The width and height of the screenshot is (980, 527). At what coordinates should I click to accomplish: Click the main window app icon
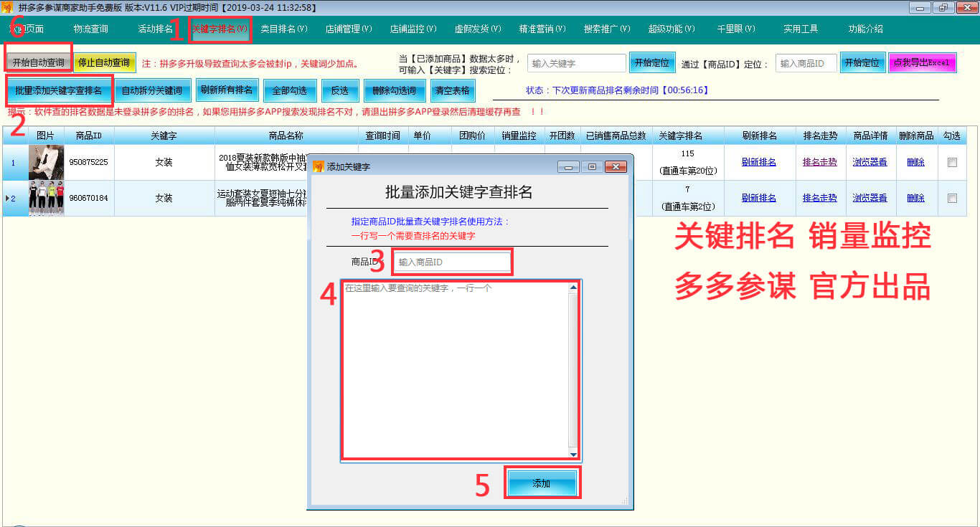click(7, 7)
